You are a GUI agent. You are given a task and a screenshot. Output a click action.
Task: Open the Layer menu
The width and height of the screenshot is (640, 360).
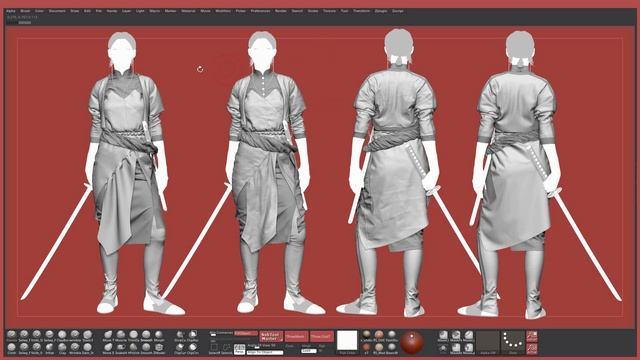127,11
